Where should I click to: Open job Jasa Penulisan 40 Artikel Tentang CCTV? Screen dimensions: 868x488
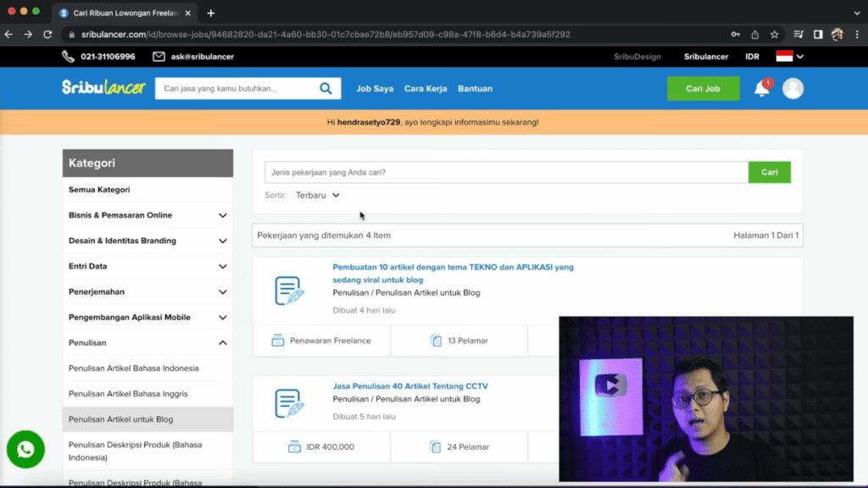pyautogui.click(x=410, y=386)
